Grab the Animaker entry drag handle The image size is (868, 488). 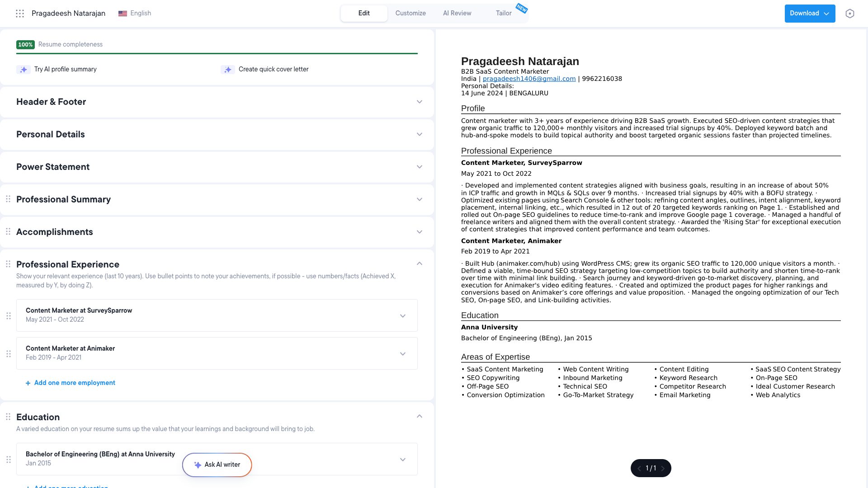pyautogui.click(x=9, y=354)
